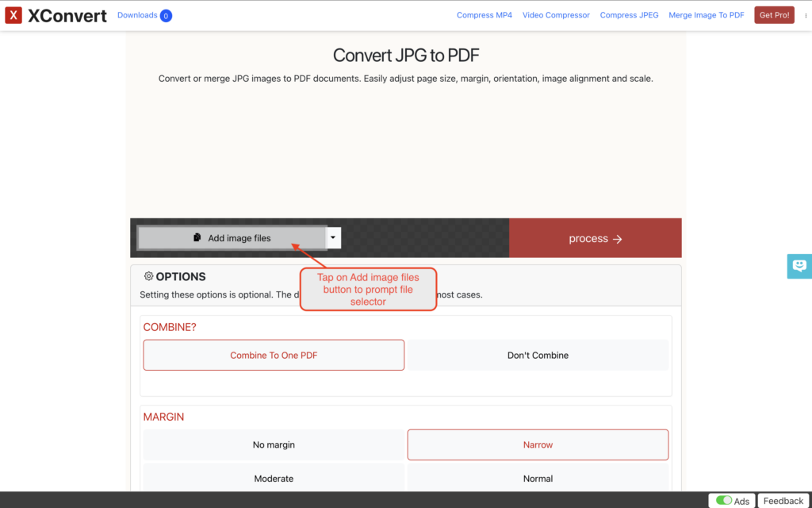Click the Options gear icon
The image size is (812, 508).
tap(148, 276)
